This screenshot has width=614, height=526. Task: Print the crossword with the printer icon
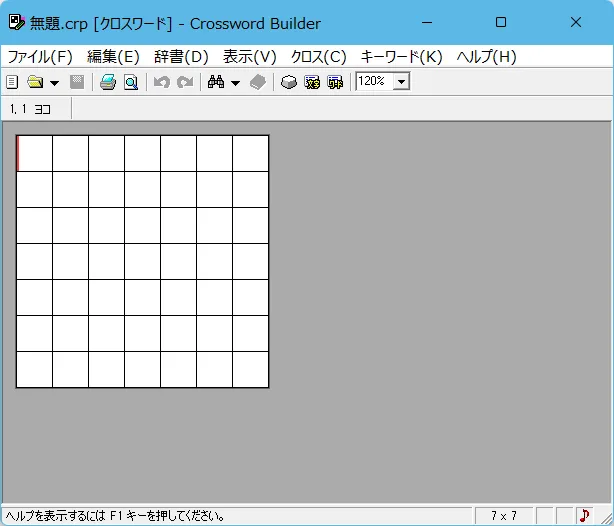tap(108, 82)
